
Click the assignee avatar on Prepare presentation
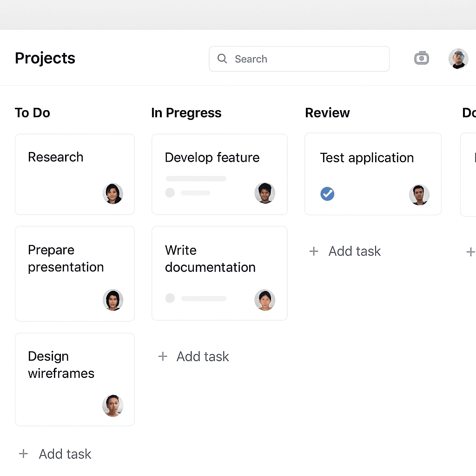pos(113,300)
